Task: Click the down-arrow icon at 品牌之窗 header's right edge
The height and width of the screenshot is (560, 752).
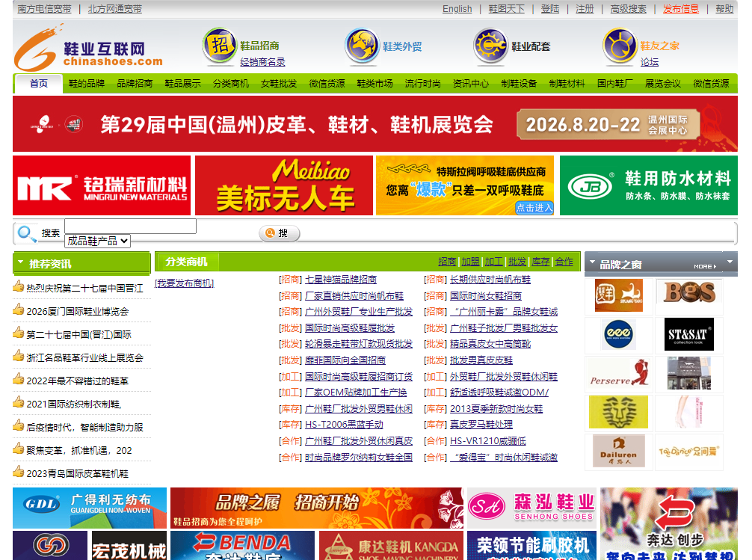Action: pos(730,262)
